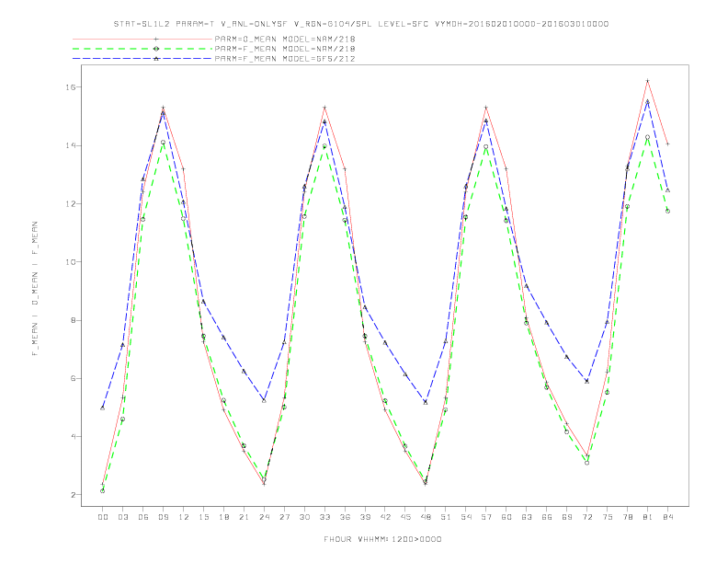728x563 pixels.
Task: Click x-axis tick label 66
Action: click(x=547, y=517)
